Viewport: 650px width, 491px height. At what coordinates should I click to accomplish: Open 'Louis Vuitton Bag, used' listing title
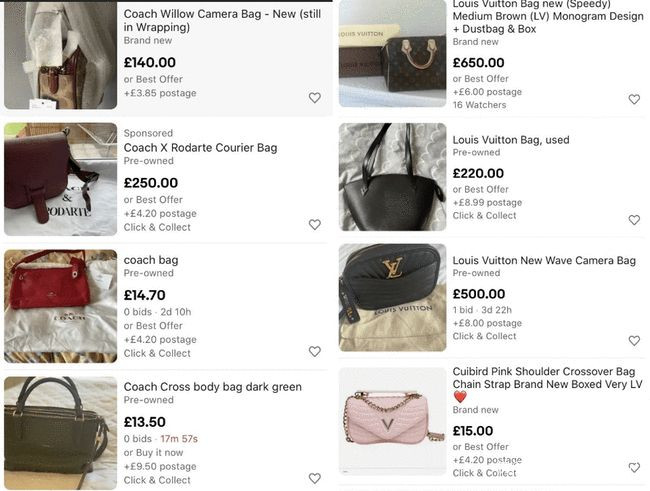[511, 140]
